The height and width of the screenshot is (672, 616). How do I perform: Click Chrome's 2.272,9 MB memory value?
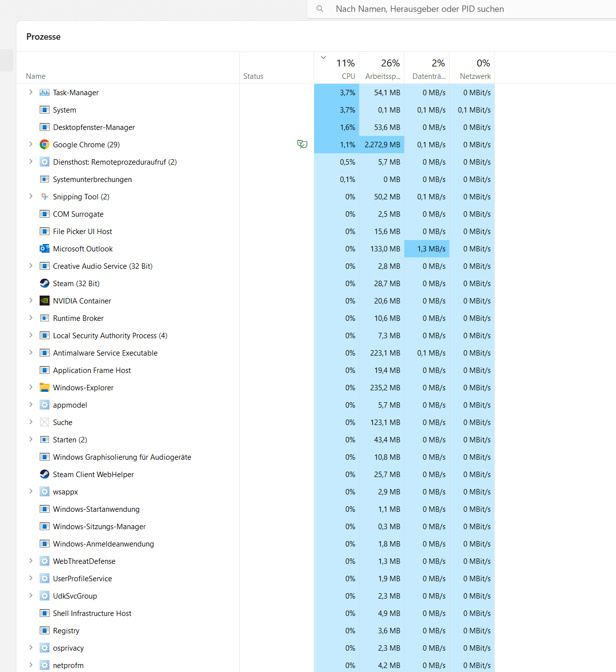click(382, 145)
